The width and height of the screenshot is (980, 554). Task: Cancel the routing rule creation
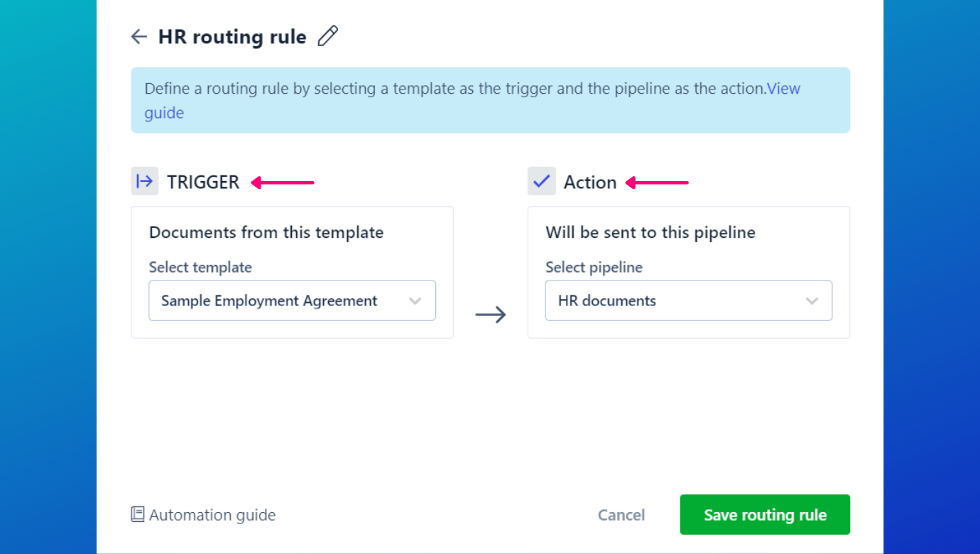coord(621,515)
